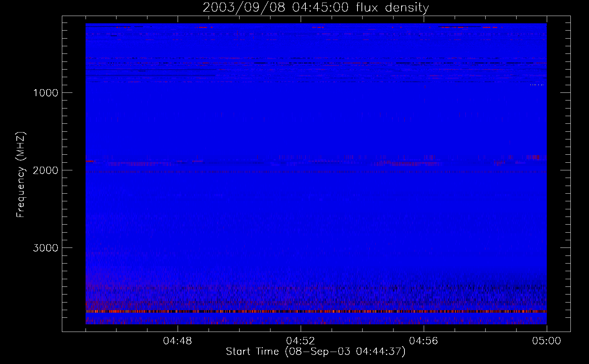Select the 3000 frequency tick label

pos(46,248)
